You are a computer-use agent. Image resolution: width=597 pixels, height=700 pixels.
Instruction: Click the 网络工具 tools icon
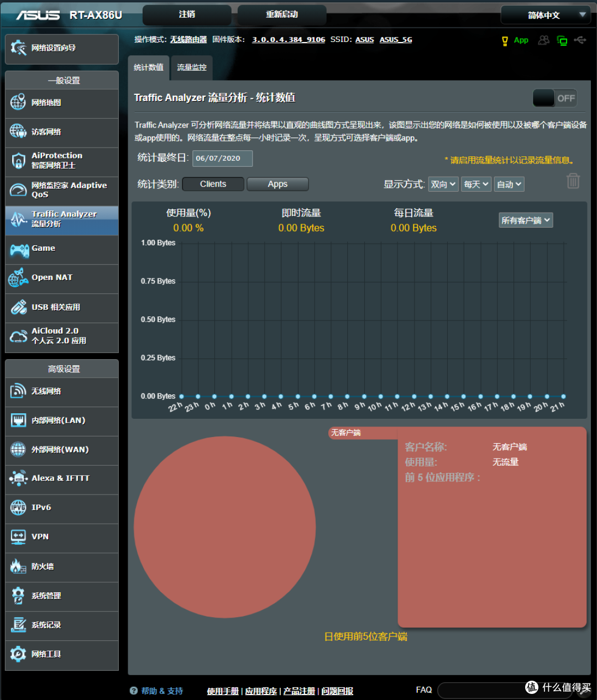(18, 654)
